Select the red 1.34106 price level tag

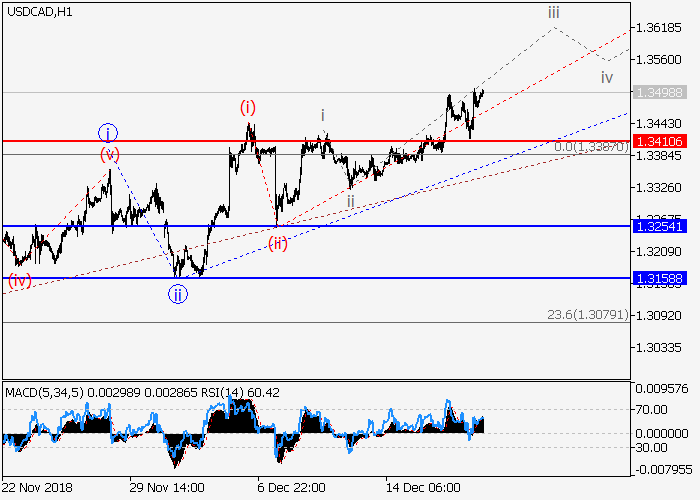click(x=657, y=141)
